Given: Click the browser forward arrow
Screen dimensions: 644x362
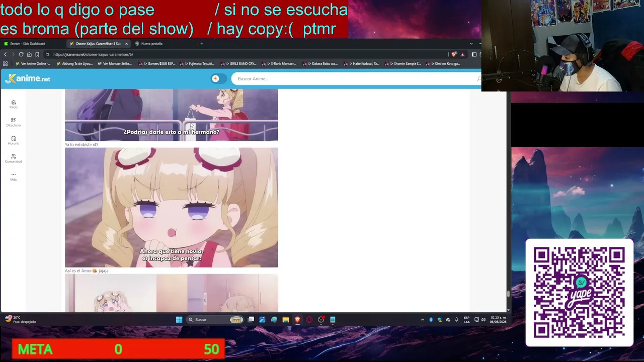Looking at the screenshot, I should point(13,54).
